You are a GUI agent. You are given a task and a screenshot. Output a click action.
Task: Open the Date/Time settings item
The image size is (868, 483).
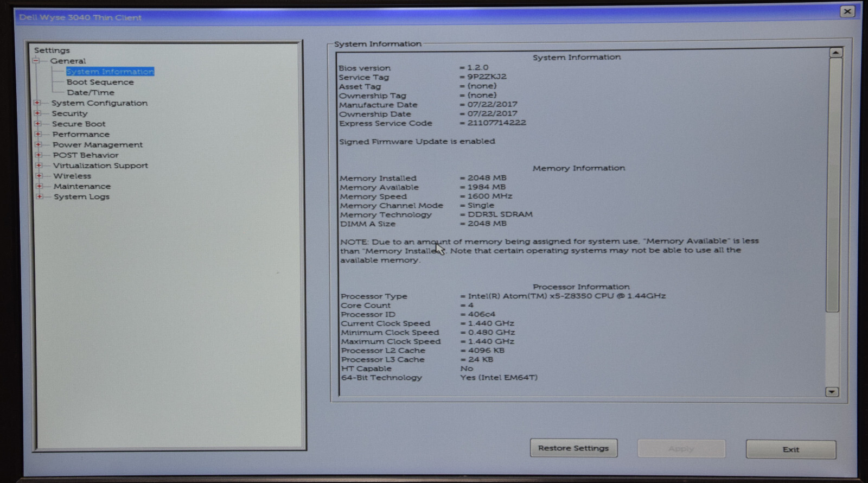[91, 92]
